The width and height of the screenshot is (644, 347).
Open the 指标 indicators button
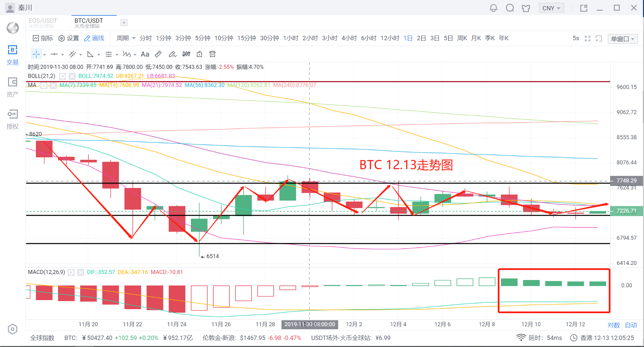43,38
